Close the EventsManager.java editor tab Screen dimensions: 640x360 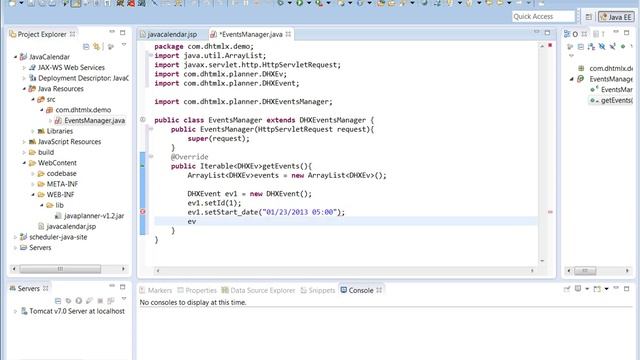(x=288, y=34)
